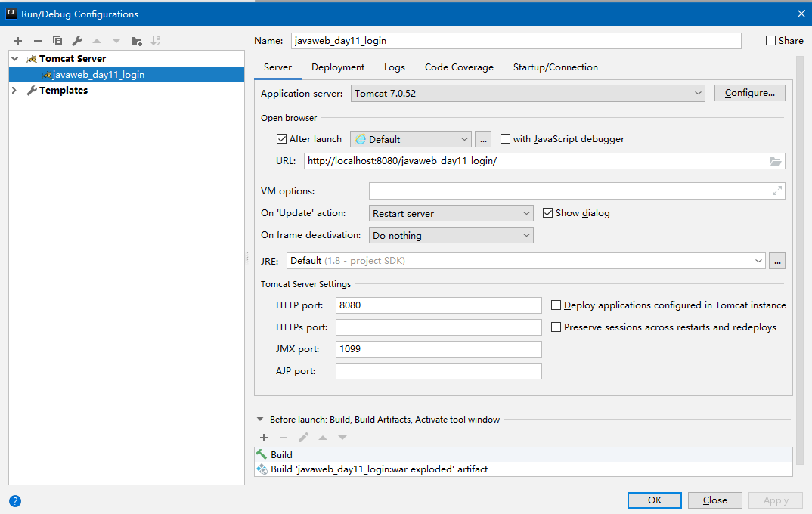Collapse Tomcat Server tree node

15,59
